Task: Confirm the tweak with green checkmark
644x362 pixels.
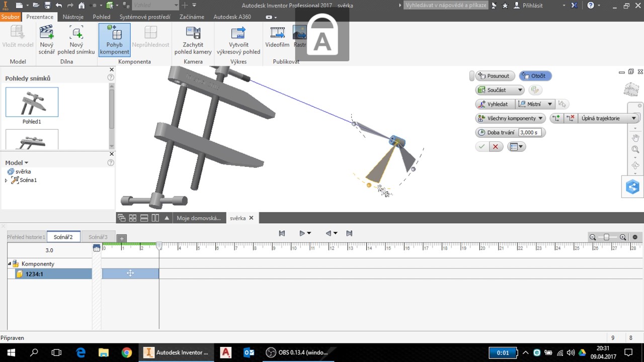Action: tap(481, 147)
